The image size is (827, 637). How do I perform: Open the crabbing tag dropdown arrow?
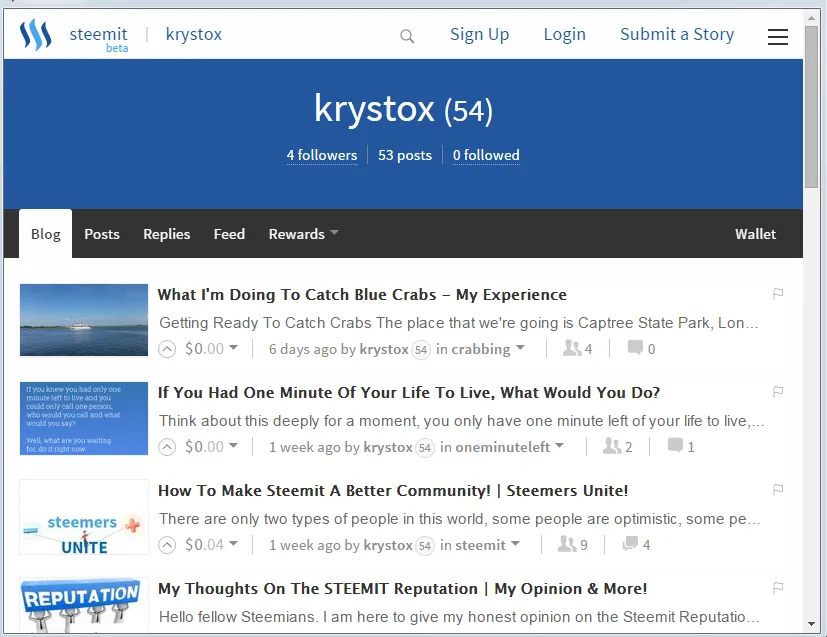coord(521,348)
